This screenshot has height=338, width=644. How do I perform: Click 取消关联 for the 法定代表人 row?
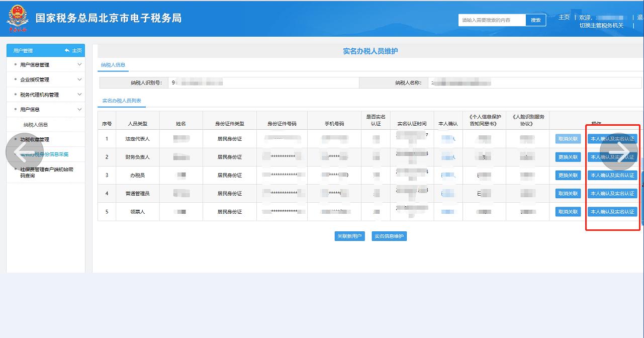point(569,138)
